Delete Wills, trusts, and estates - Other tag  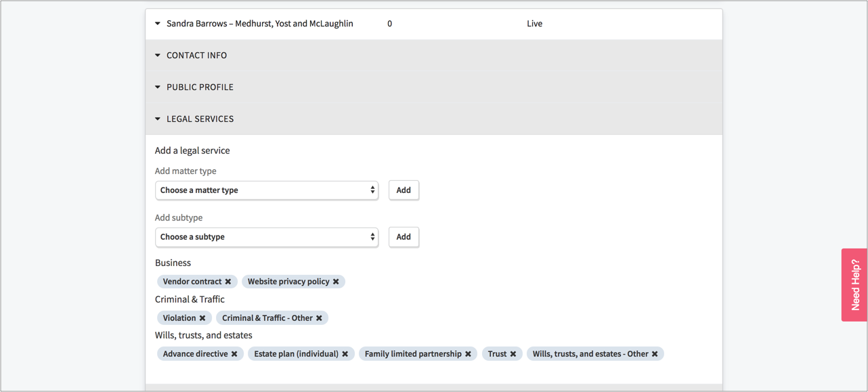[655, 354]
